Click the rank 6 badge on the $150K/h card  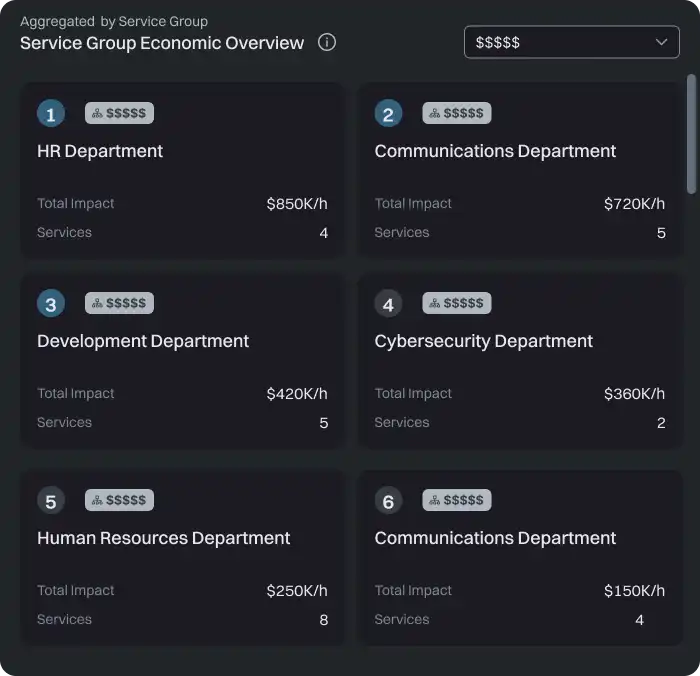coord(388,501)
